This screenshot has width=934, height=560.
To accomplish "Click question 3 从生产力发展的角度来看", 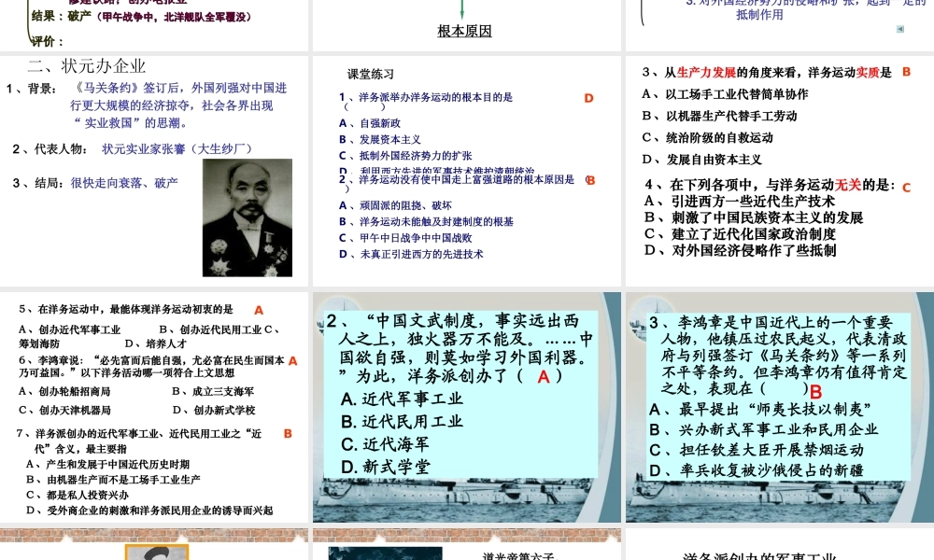I will [x=767, y=73].
